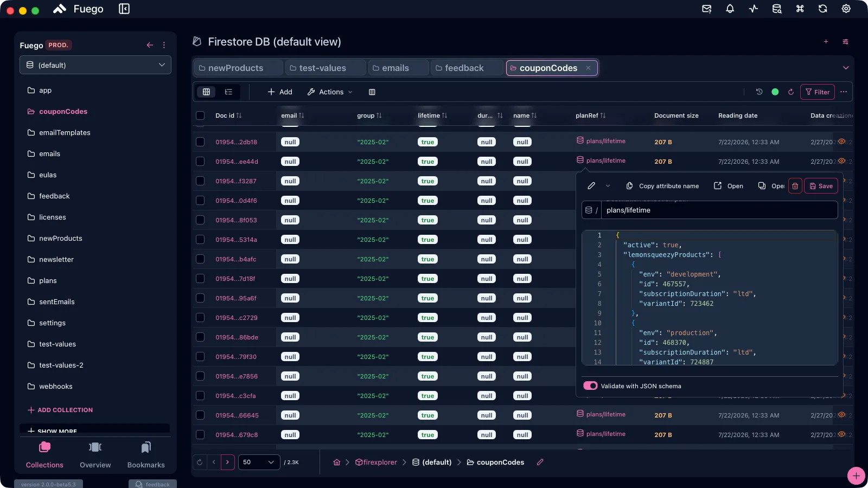Check the row checkbox for 01954...2db18
Viewport: 868px width, 488px height.
pos(200,142)
